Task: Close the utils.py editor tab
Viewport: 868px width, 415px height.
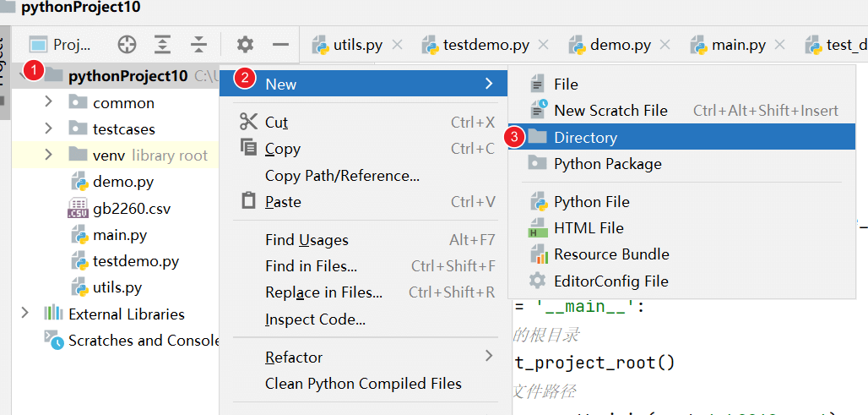Action: pyautogui.click(x=398, y=45)
